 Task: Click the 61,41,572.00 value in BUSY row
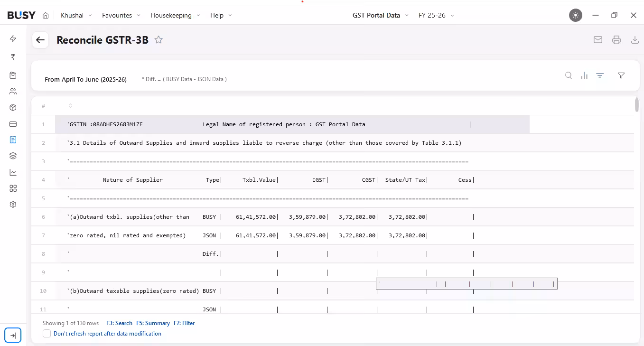click(x=256, y=217)
